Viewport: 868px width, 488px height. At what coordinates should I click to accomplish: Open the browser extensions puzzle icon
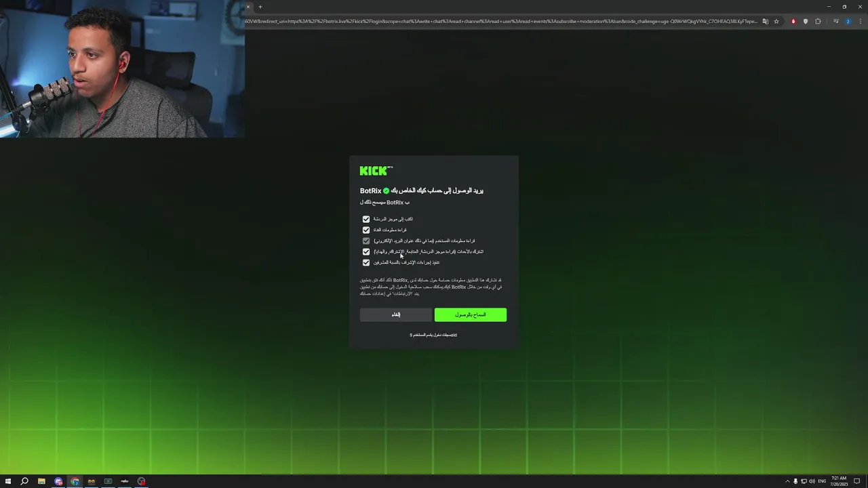pyautogui.click(x=818, y=21)
